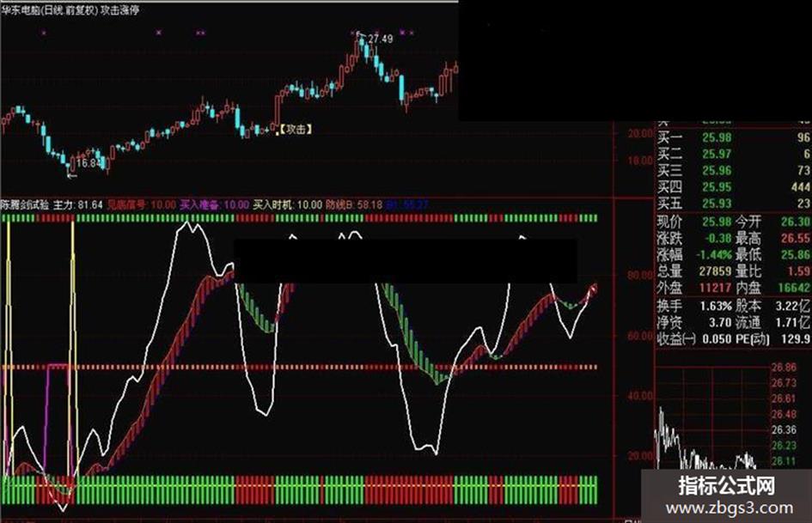Screen dimensions: 812x523
Task: Click the 主力: 81.64 indicator label
Action: click(x=78, y=205)
